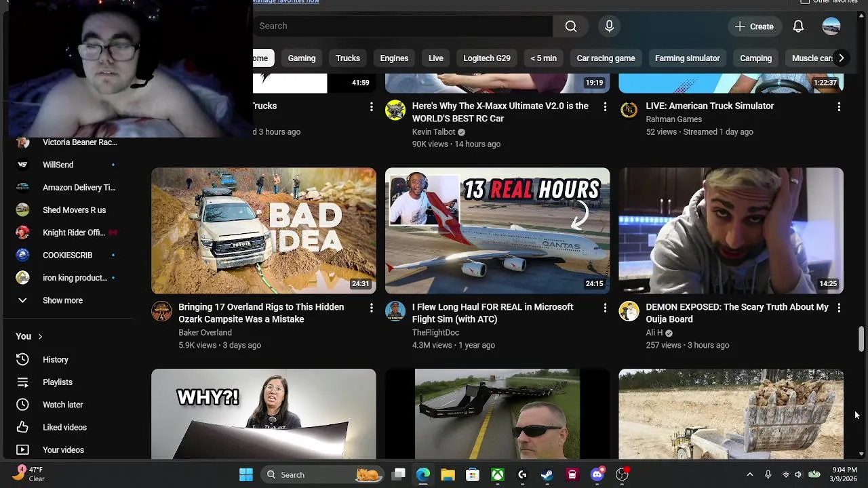Click Baker Overland channel name

pyautogui.click(x=205, y=333)
